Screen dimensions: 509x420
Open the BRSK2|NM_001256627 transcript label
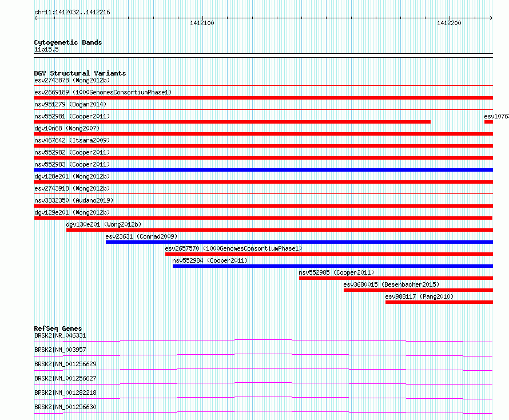pyautogui.click(x=65, y=378)
